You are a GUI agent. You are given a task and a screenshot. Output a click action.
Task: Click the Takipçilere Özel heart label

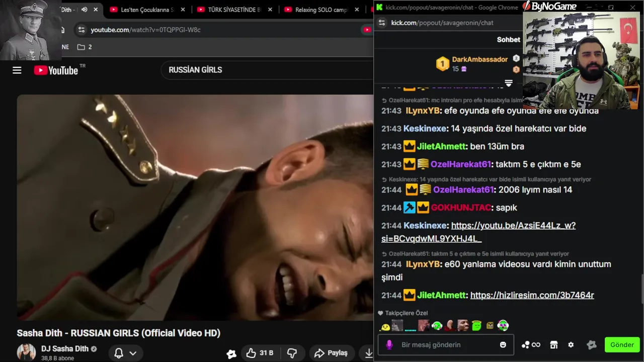(403, 313)
